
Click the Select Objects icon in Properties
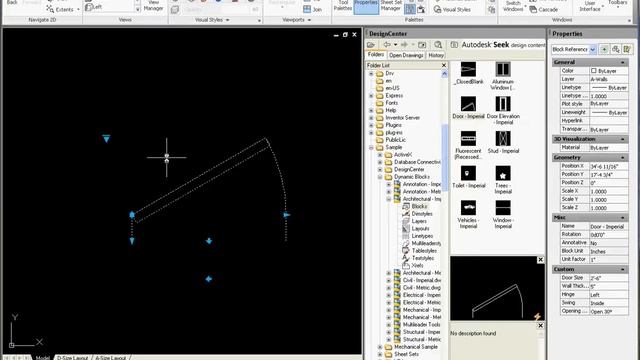coord(616,49)
